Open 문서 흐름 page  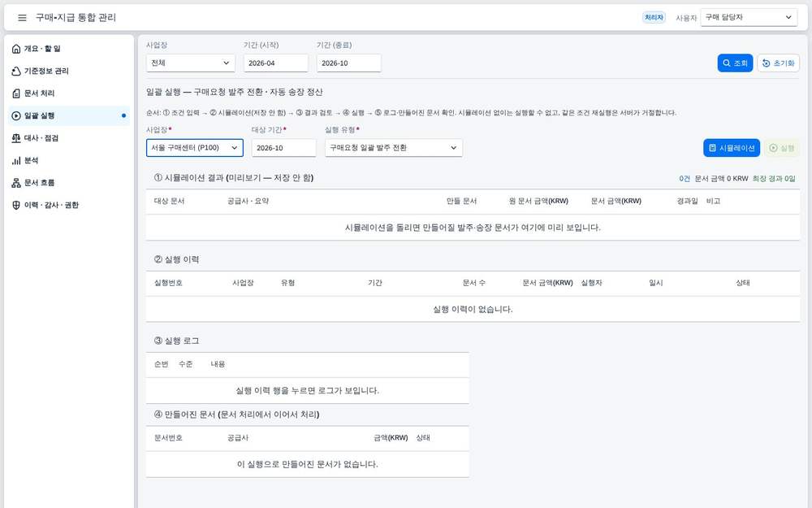coord(69,182)
